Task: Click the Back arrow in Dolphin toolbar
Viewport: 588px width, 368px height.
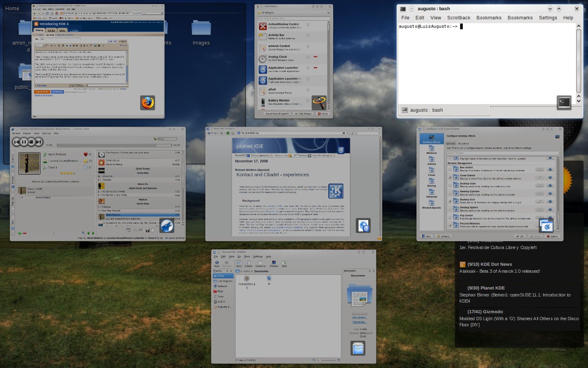Action: pos(217,264)
